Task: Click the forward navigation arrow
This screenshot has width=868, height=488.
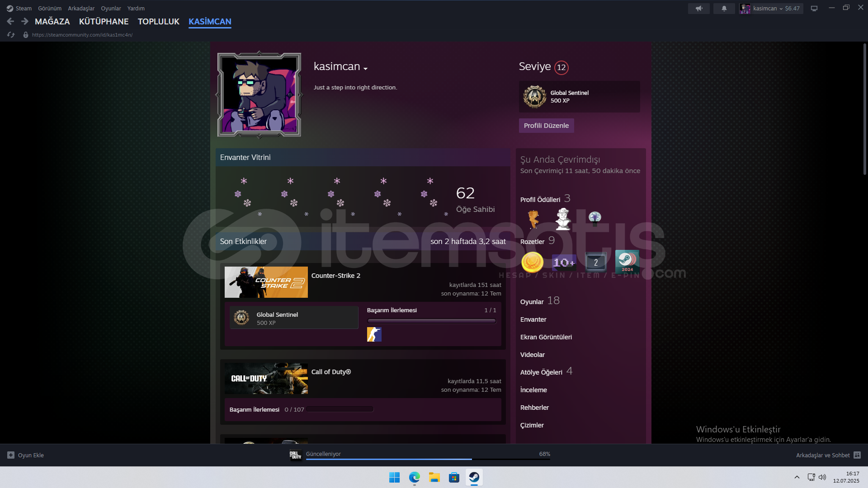Action: (x=25, y=21)
